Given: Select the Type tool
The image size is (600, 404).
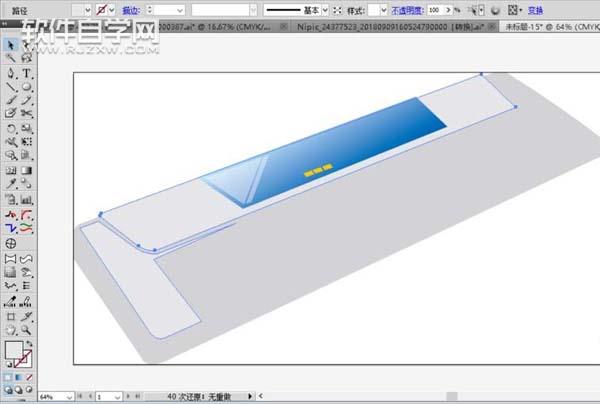Looking at the screenshot, I should pyautogui.click(x=26, y=73).
